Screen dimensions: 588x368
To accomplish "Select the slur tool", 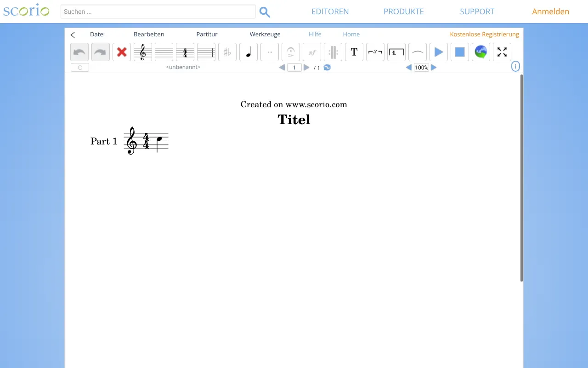I will (418, 52).
